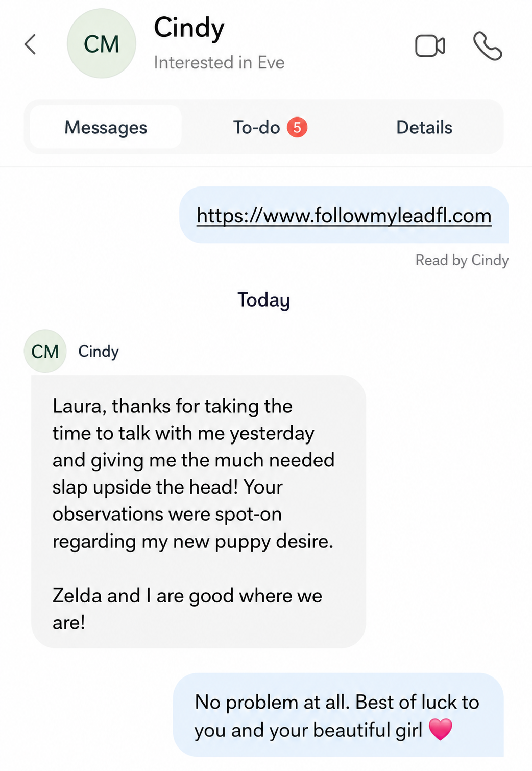Select Cindy's message about Zelda
Viewport: 532px width, 771px height.
[199, 511]
